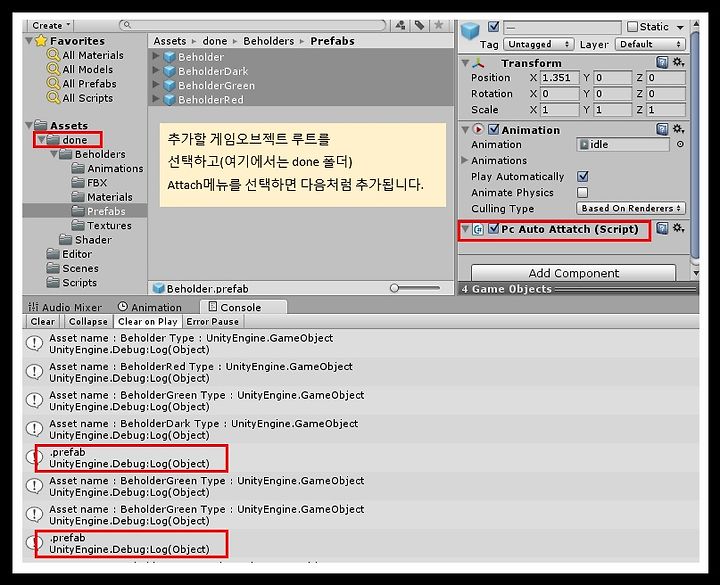Click the Shader folder icon
This screenshot has width=720, height=585.
pyautogui.click(x=66, y=240)
